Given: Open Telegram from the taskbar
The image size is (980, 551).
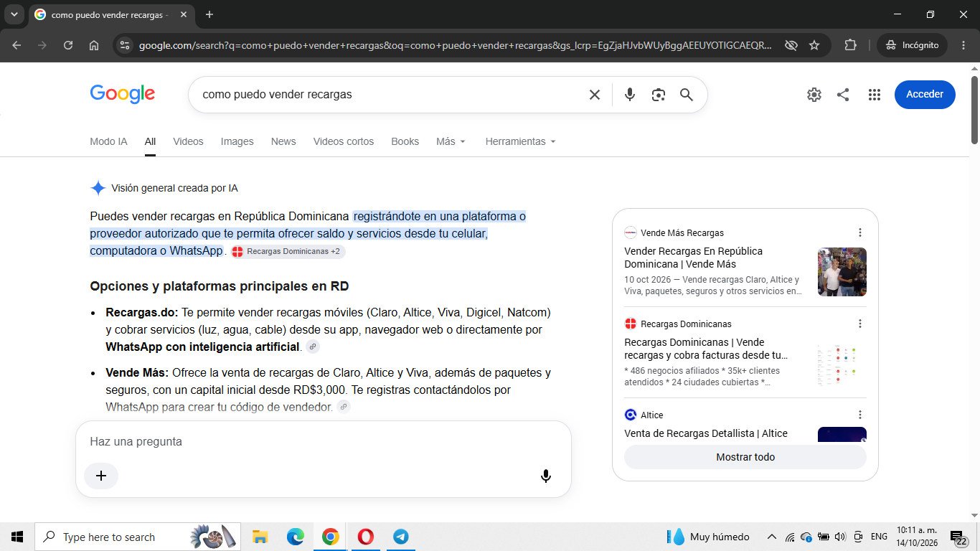Looking at the screenshot, I should tap(400, 537).
